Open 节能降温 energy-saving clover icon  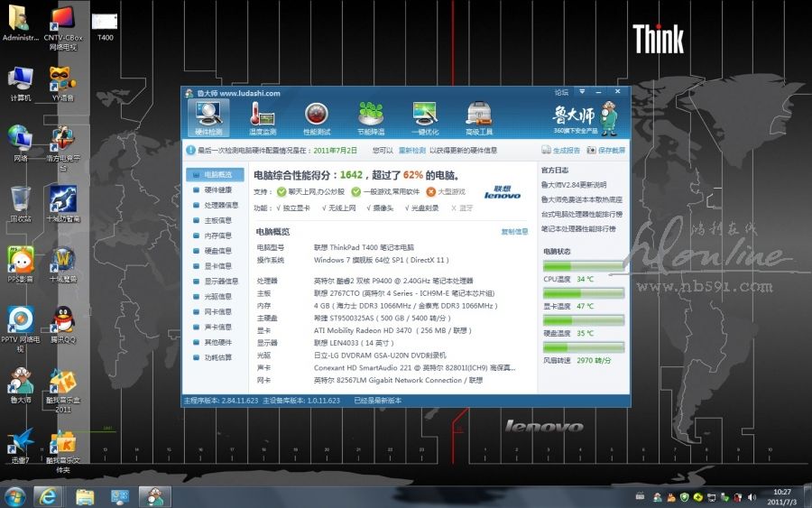[371, 117]
